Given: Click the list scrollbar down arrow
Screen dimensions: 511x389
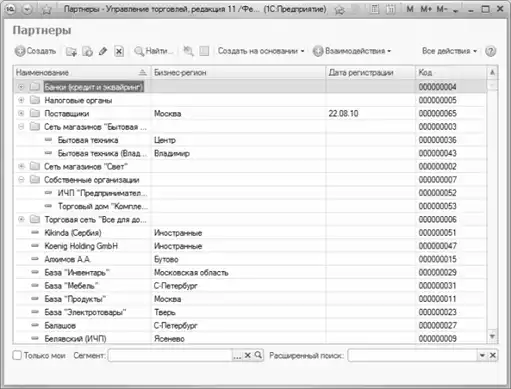Looking at the screenshot, I should [492, 336].
